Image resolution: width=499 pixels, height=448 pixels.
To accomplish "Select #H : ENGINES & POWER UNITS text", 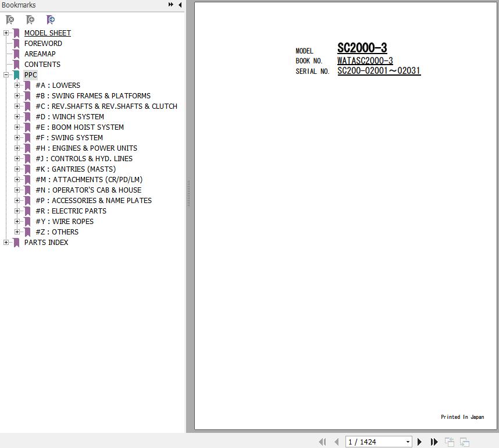I will [x=86, y=148].
